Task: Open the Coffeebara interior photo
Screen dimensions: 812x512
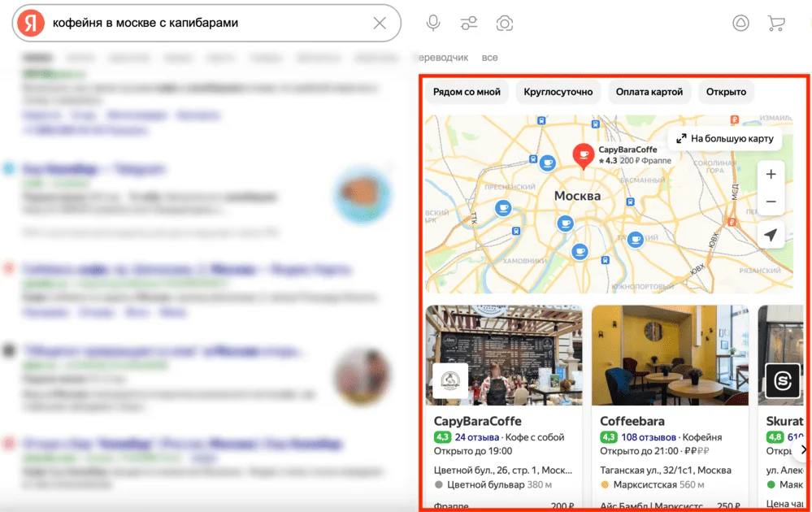Action: [x=670, y=355]
